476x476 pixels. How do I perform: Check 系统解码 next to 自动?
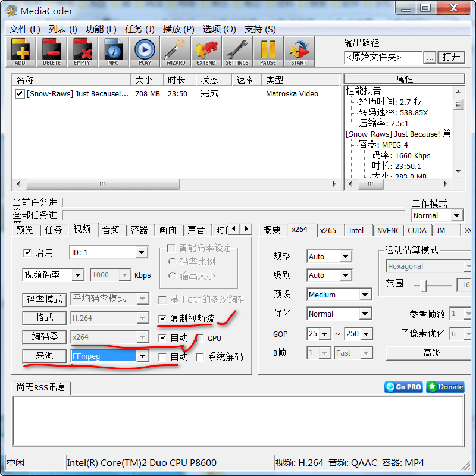pos(201,358)
